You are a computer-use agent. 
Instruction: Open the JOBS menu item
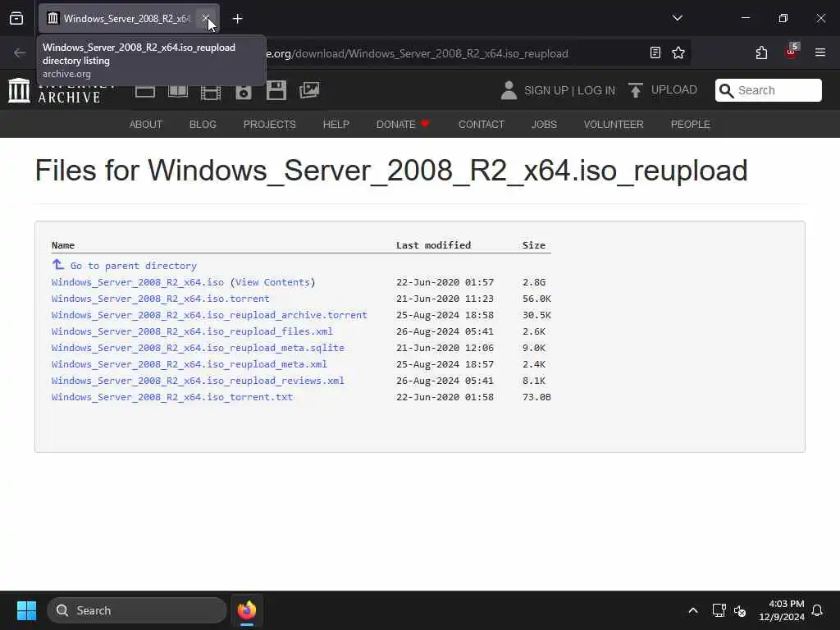545,125
